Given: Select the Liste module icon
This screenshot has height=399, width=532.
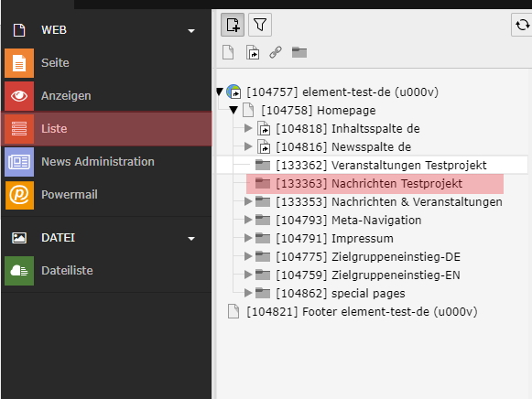Looking at the screenshot, I should coord(19,129).
